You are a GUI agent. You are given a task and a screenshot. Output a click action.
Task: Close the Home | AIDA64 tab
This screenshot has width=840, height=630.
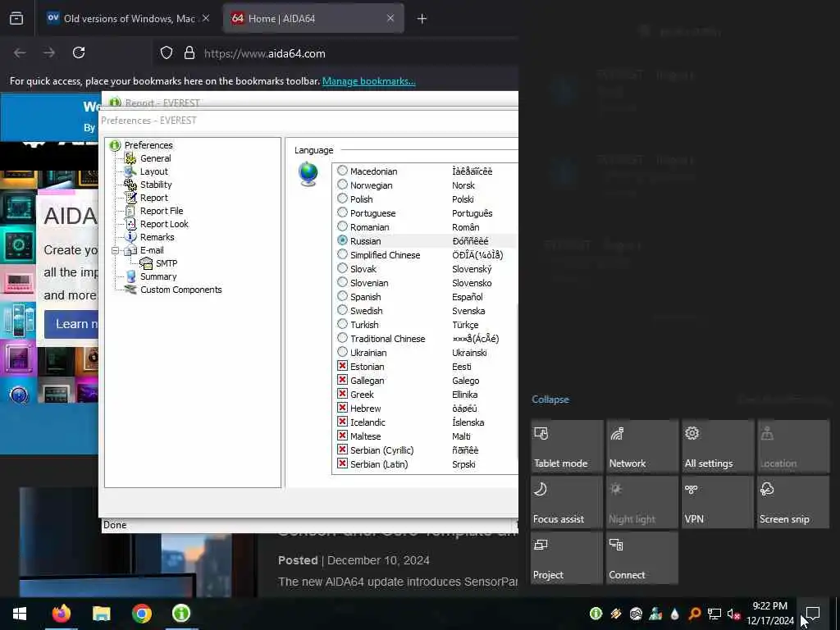[x=390, y=18]
